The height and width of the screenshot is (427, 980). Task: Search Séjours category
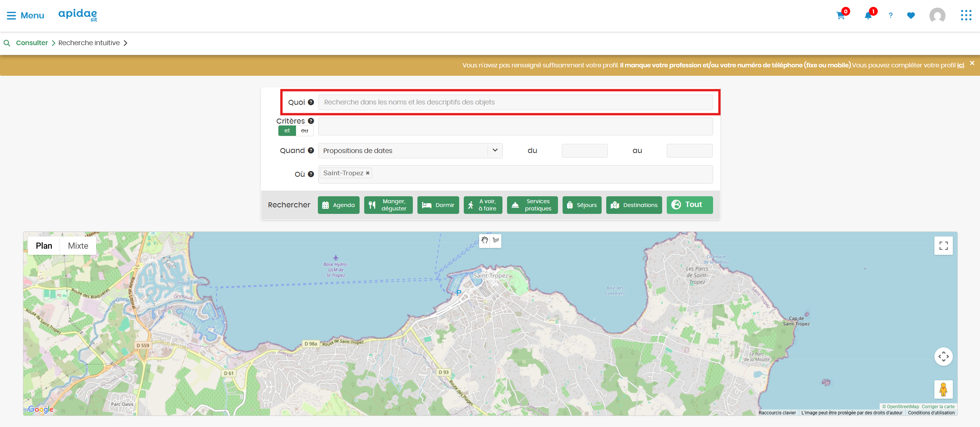pos(582,205)
